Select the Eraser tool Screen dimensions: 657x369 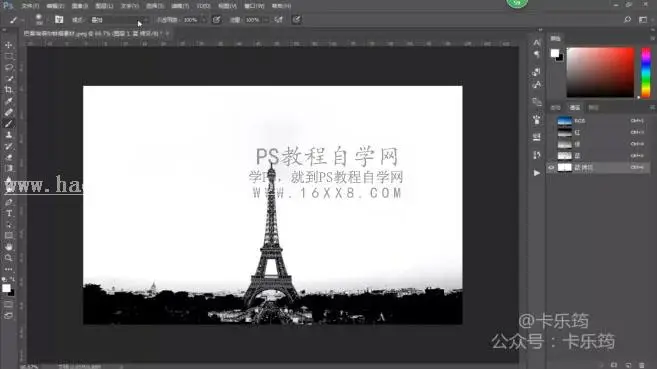click(8, 157)
